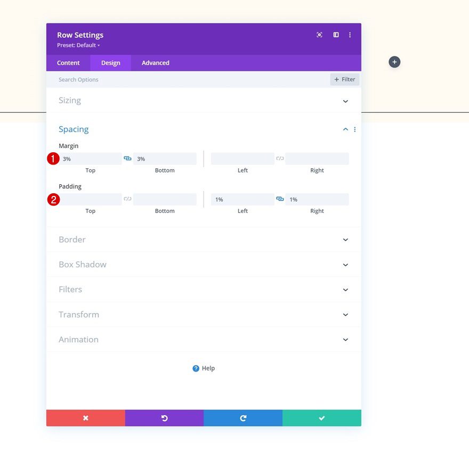Image resolution: width=469 pixels, height=476 pixels.
Task: Collapse the Spacing section chevron
Action: 345,129
